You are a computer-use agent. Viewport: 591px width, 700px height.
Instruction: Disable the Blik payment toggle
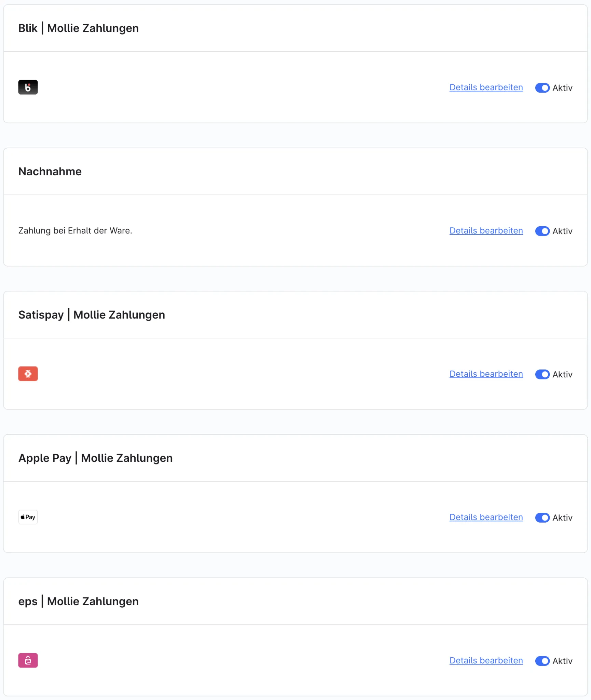point(542,88)
